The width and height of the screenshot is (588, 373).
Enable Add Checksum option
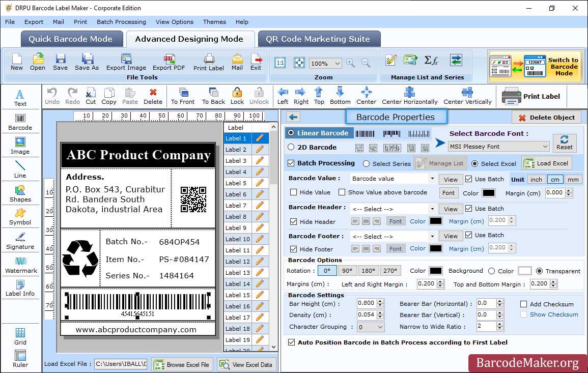pyautogui.click(x=524, y=304)
